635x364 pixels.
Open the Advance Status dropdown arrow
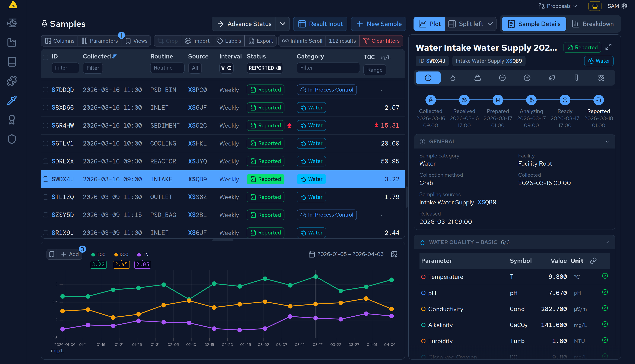(x=283, y=24)
